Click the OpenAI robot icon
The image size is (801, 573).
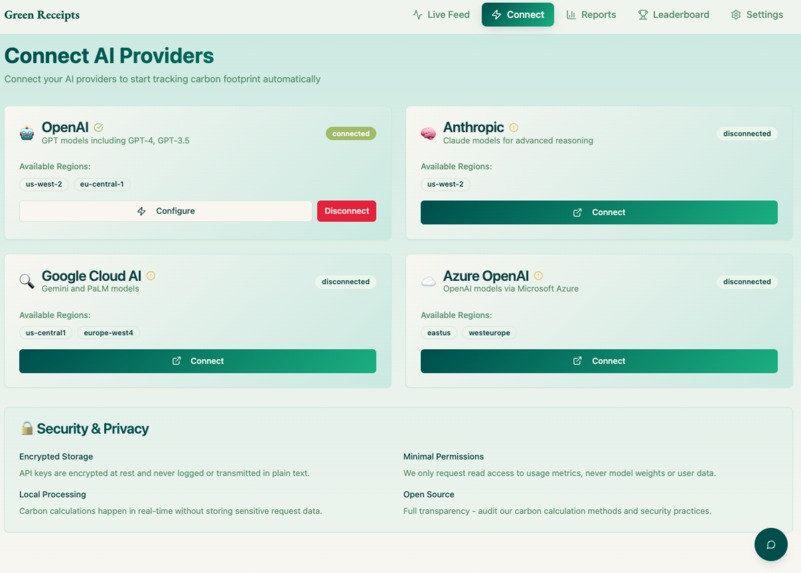27,133
